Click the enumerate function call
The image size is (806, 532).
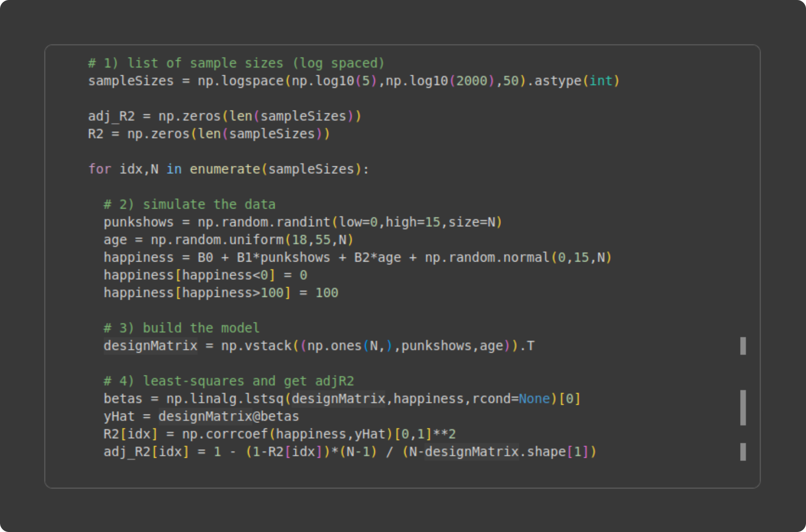(225, 169)
